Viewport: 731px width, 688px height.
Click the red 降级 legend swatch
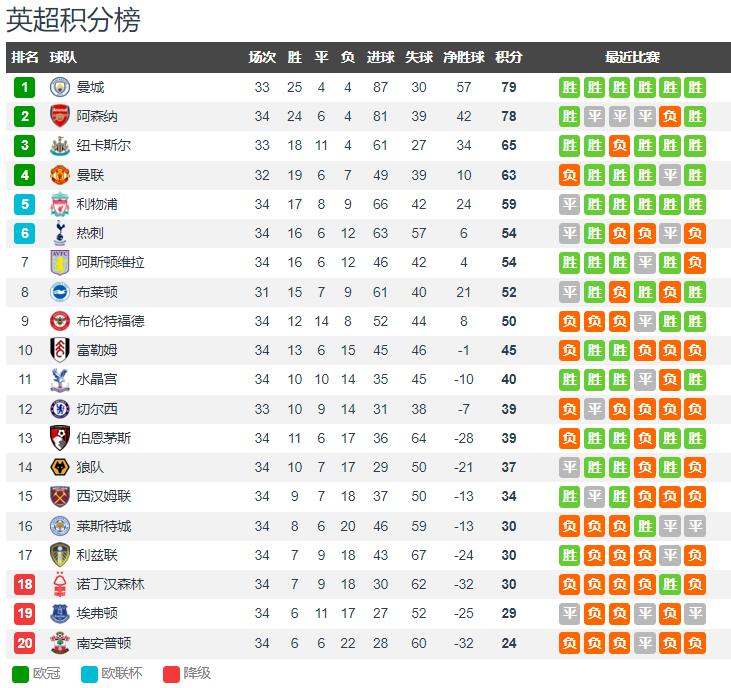coord(172,674)
